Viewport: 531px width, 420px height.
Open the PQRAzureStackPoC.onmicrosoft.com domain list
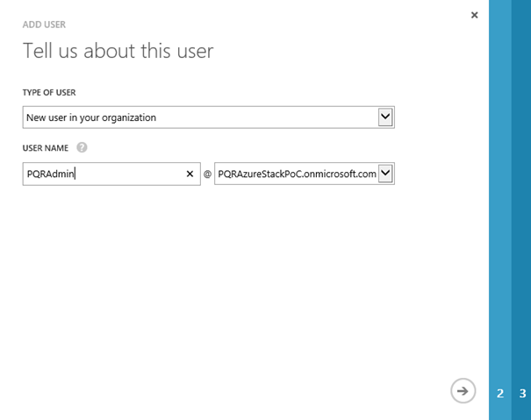pos(297,174)
